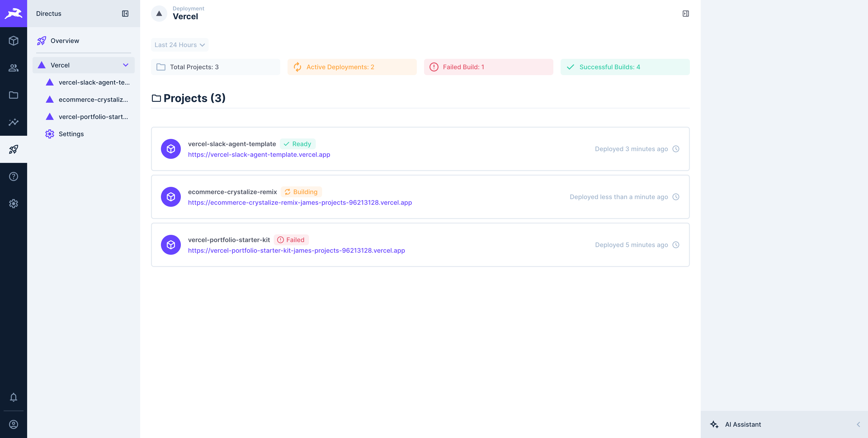Collapse the Vercel tree chevron

coord(126,65)
